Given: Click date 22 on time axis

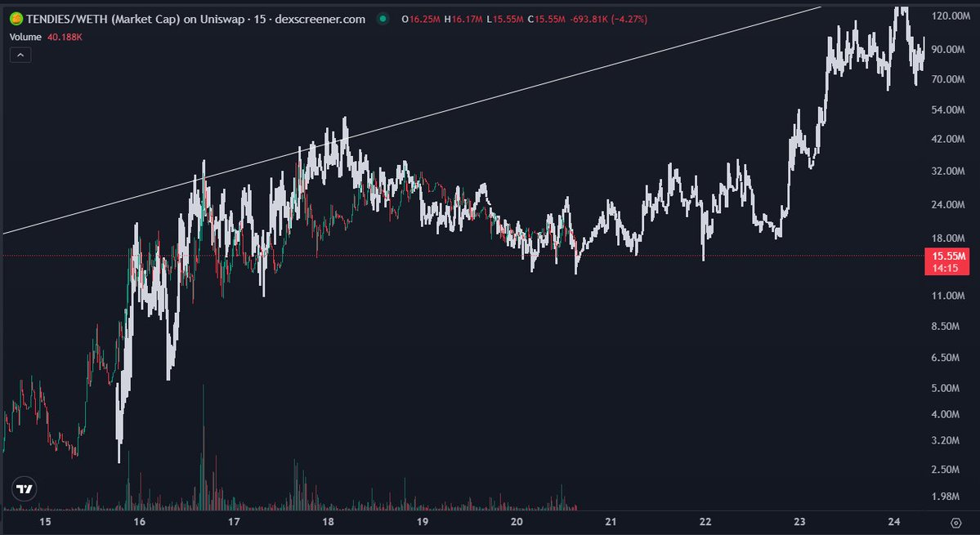Looking at the screenshot, I should pyautogui.click(x=705, y=522).
